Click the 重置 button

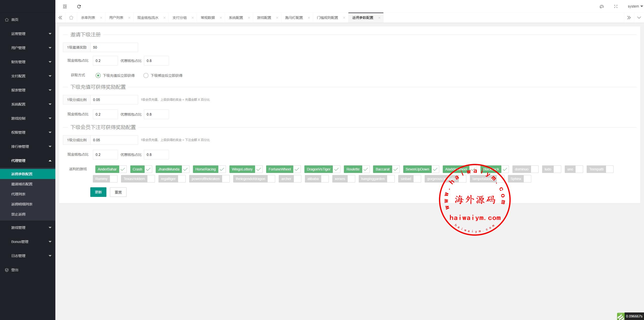click(118, 192)
